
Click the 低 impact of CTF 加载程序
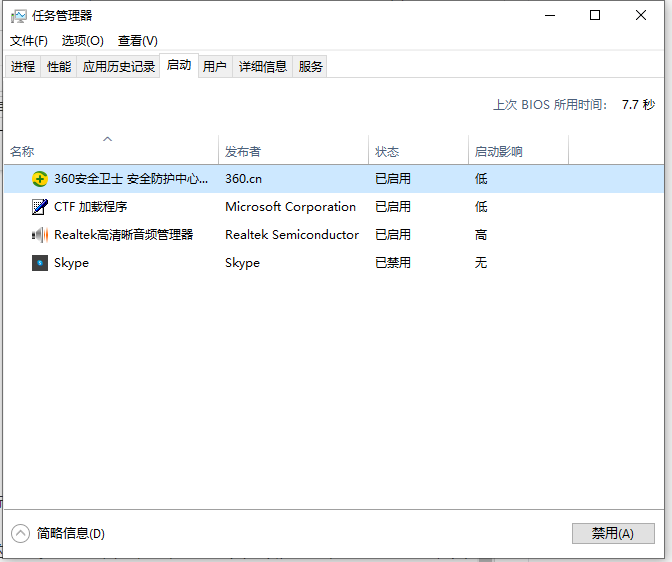click(x=481, y=207)
